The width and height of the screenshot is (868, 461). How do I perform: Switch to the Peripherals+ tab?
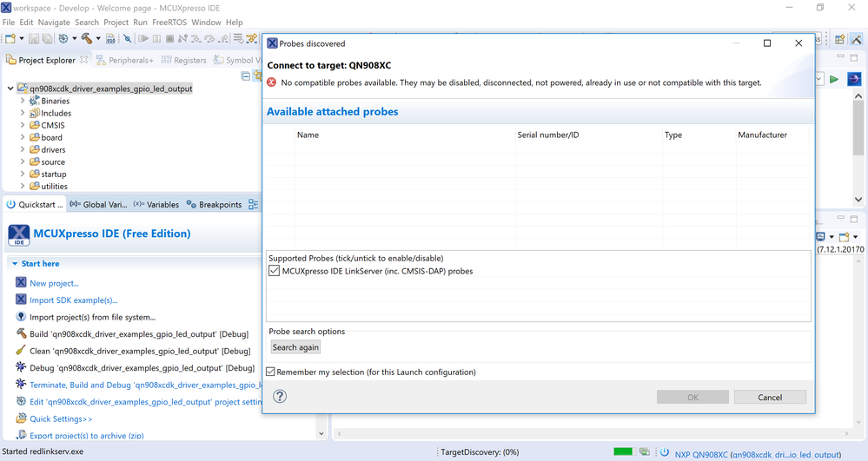click(x=125, y=60)
